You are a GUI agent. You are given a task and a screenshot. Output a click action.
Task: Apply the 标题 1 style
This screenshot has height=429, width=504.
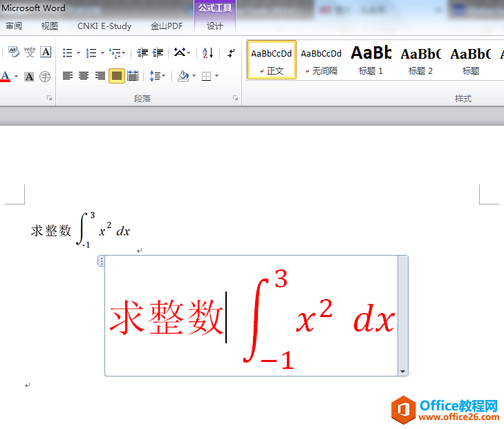(x=371, y=59)
